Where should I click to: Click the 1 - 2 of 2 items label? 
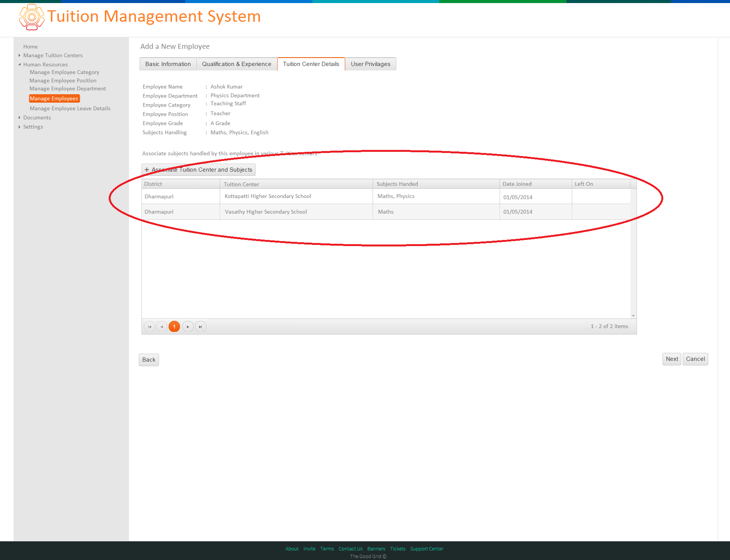(609, 326)
